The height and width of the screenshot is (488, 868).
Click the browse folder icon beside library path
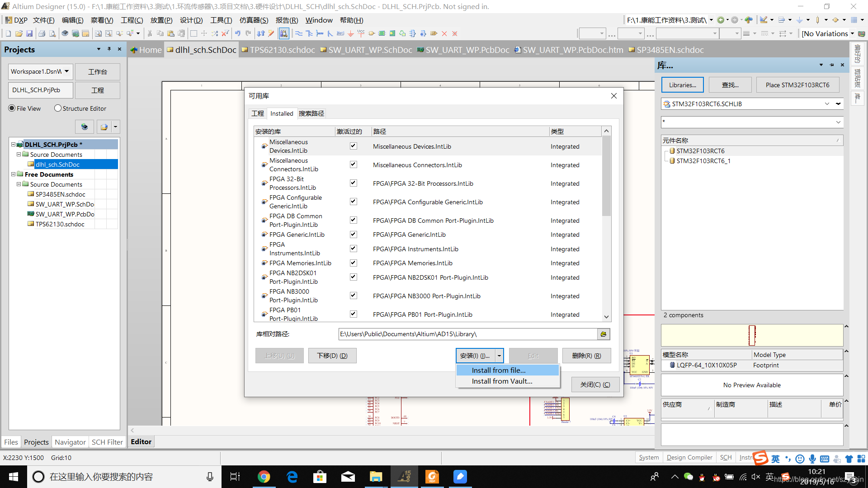[x=604, y=334]
